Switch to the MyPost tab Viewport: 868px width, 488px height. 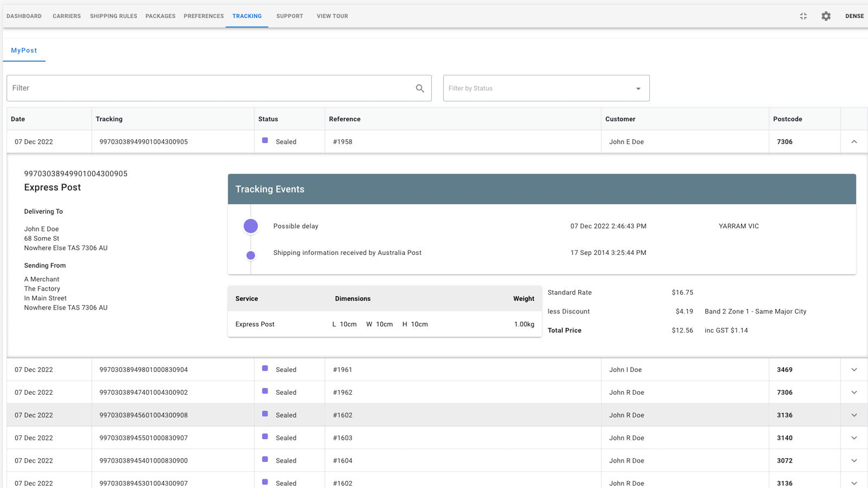click(24, 50)
